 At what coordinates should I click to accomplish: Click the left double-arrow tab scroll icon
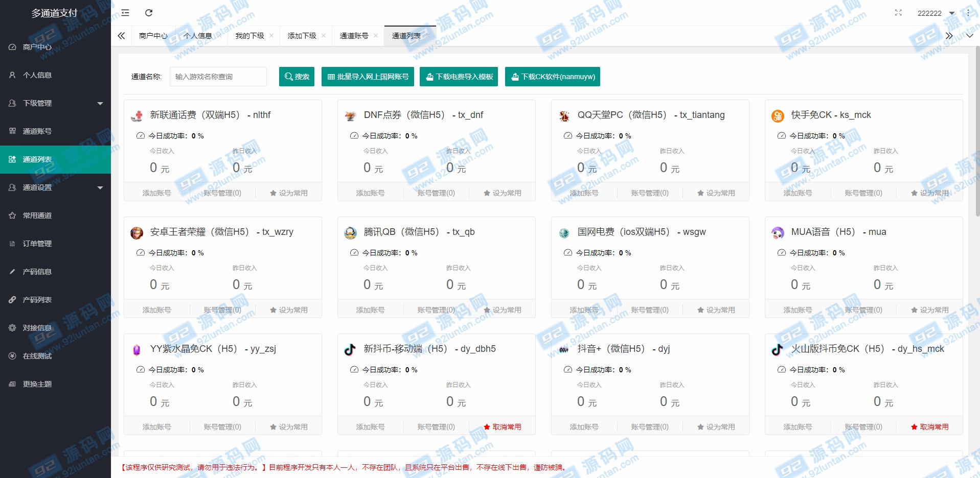tap(121, 36)
